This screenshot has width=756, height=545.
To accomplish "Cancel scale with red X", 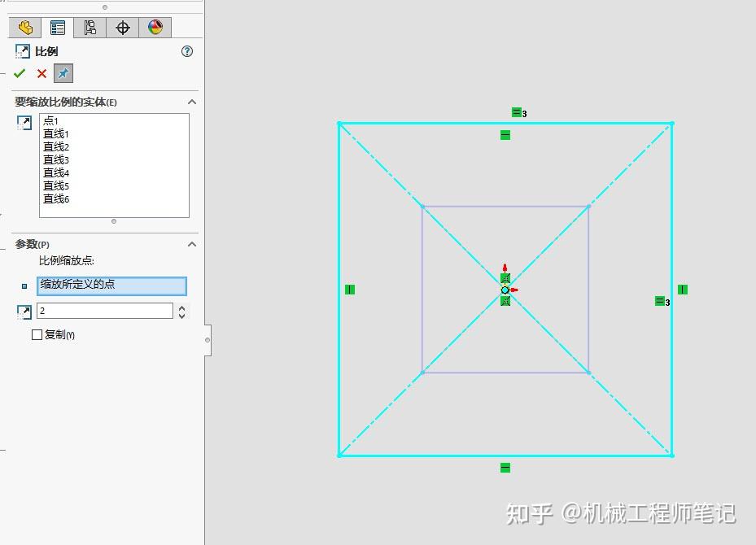I will point(42,73).
